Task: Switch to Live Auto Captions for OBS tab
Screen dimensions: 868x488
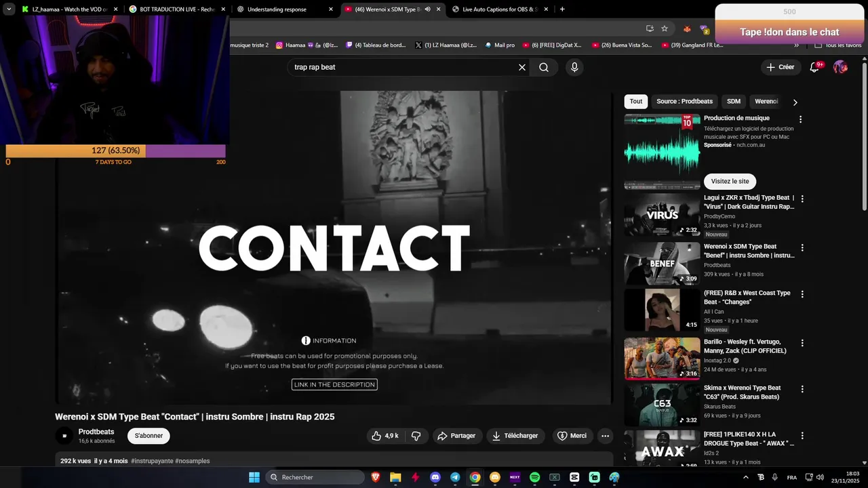Action: (x=499, y=9)
